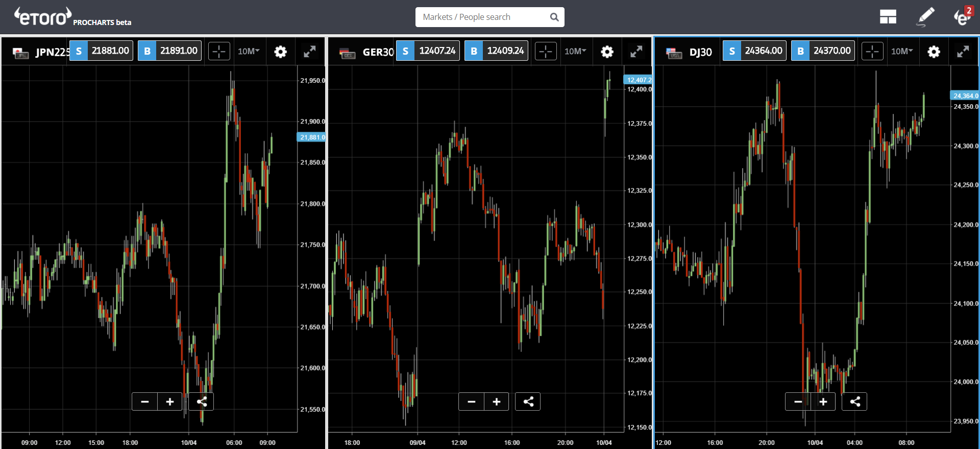Click the DJ30 Buy button 24370.00
Viewport: 980px width, 449px height.
pyautogui.click(x=823, y=51)
